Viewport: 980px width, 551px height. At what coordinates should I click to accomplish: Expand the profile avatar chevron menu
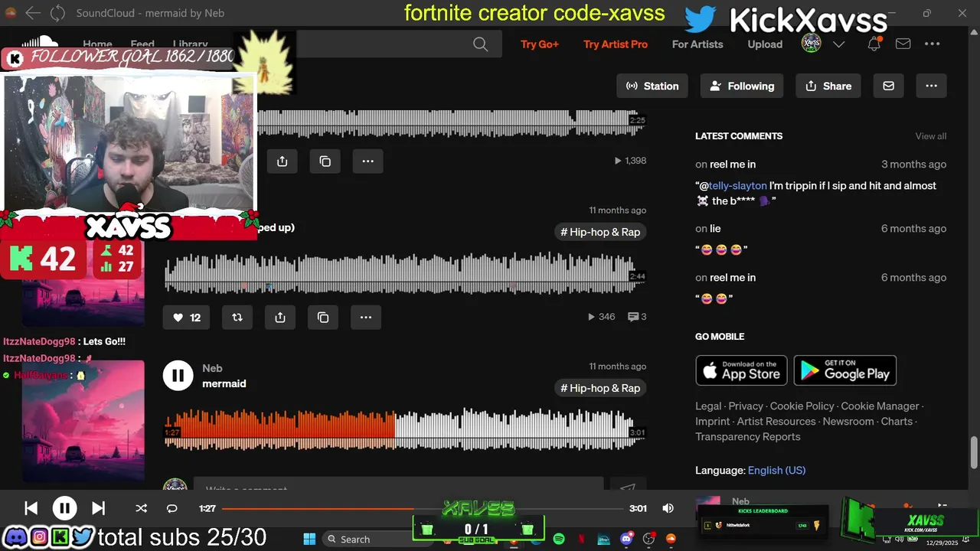point(838,44)
